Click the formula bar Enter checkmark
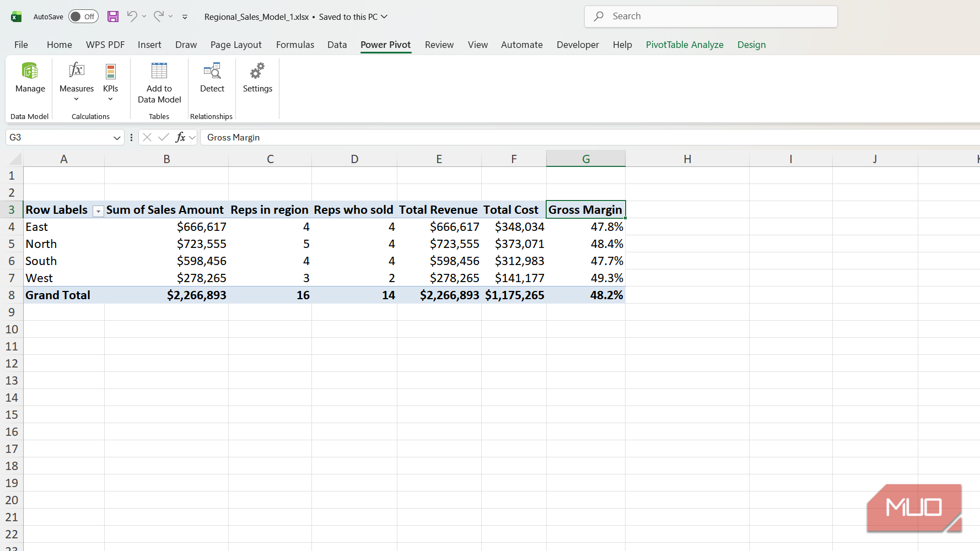Viewport: 980px width, 551px height. tap(164, 137)
